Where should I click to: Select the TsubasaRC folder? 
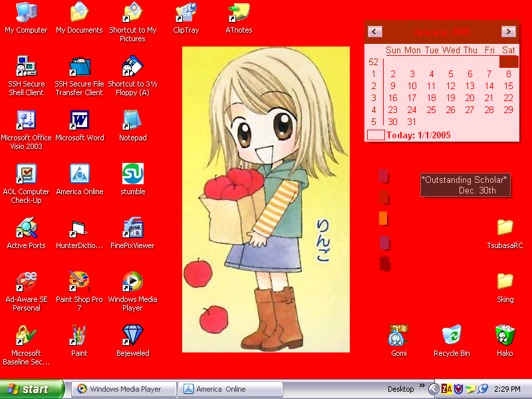click(x=505, y=227)
